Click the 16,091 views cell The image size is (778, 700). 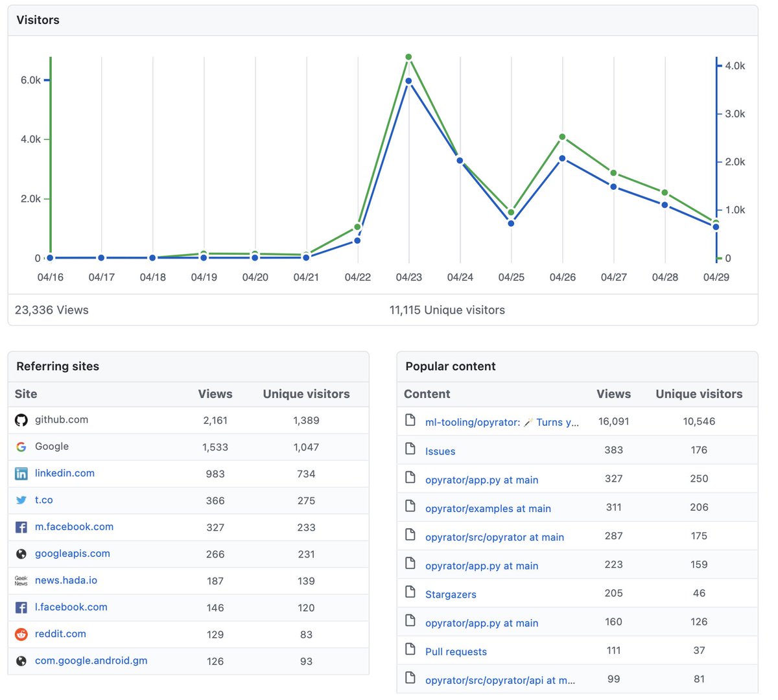(614, 421)
